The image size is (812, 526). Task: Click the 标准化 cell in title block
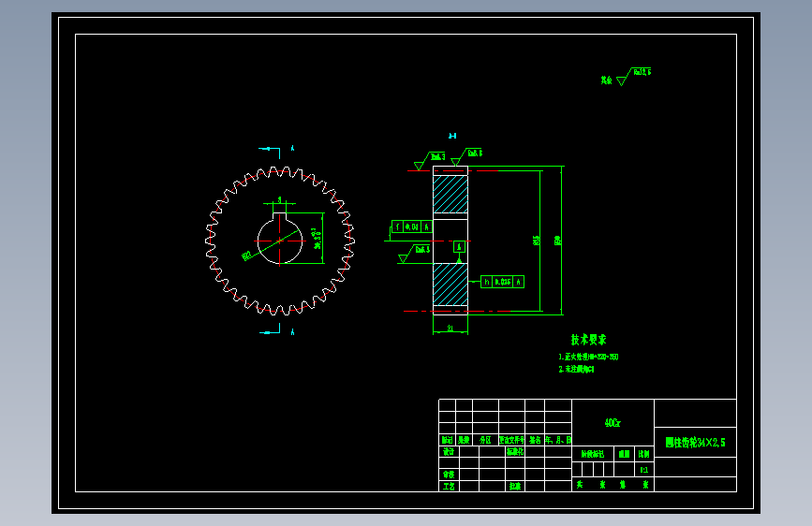pos(515,451)
